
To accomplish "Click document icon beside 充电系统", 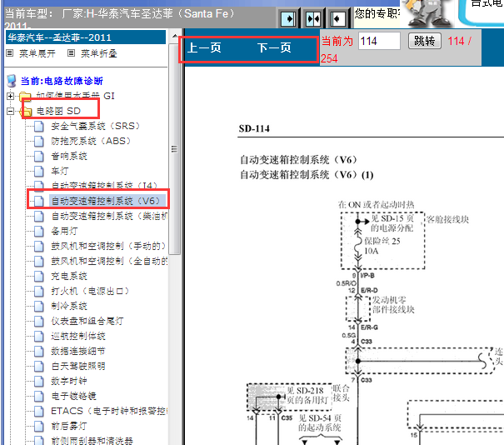I will (x=39, y=277).
